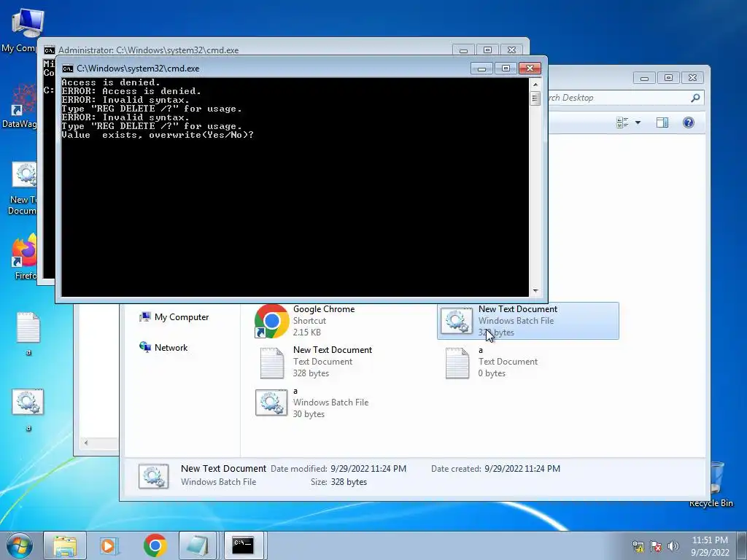Screen dimensions: 747x560
Task: Click the network tray icon
Action: pyautogui.click(x=638, y=546)
